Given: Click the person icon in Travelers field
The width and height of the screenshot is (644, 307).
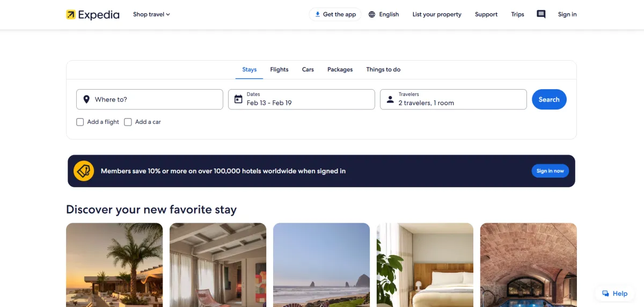Looking at the screenshot, I should point(390,99).
